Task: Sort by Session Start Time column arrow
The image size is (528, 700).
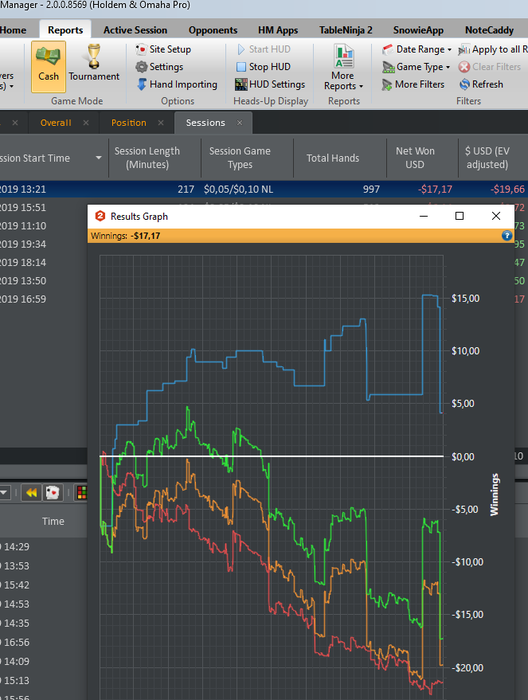Action: coord(99,158)
